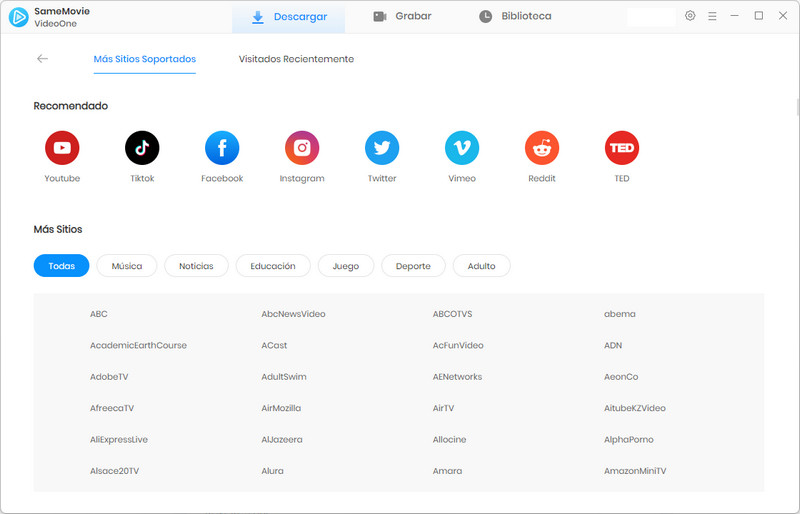Minimize the SameMovie window

(735, 16)
